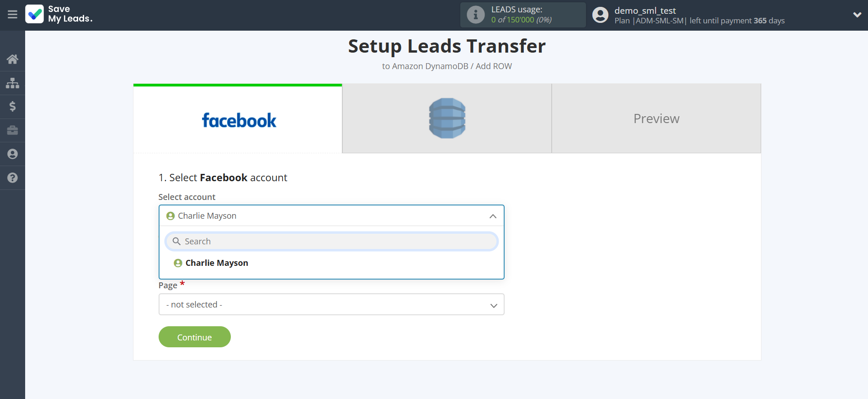Viewport: 868px width, 399px height.
Task: Go to Home via sidebar house icon
Action: (12, 59)
